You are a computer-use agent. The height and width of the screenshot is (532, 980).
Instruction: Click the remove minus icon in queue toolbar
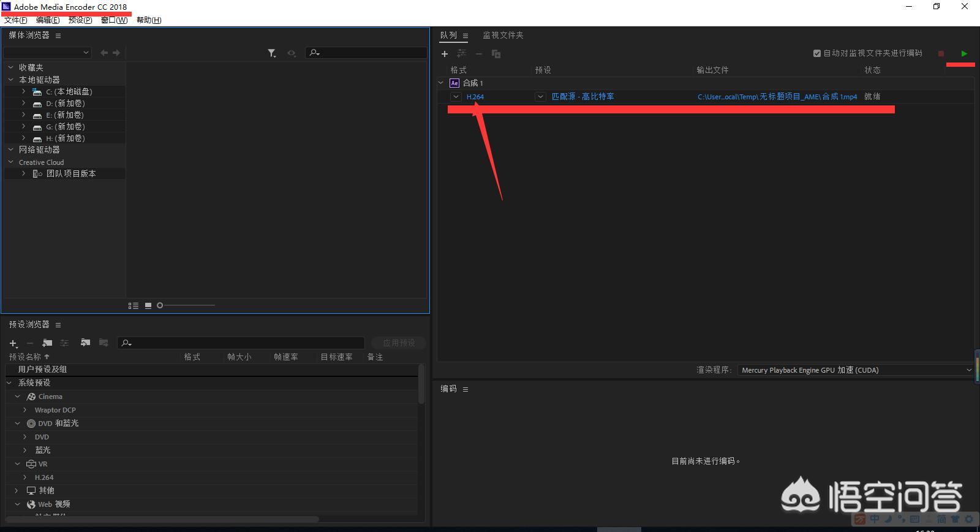click(479, 54)
